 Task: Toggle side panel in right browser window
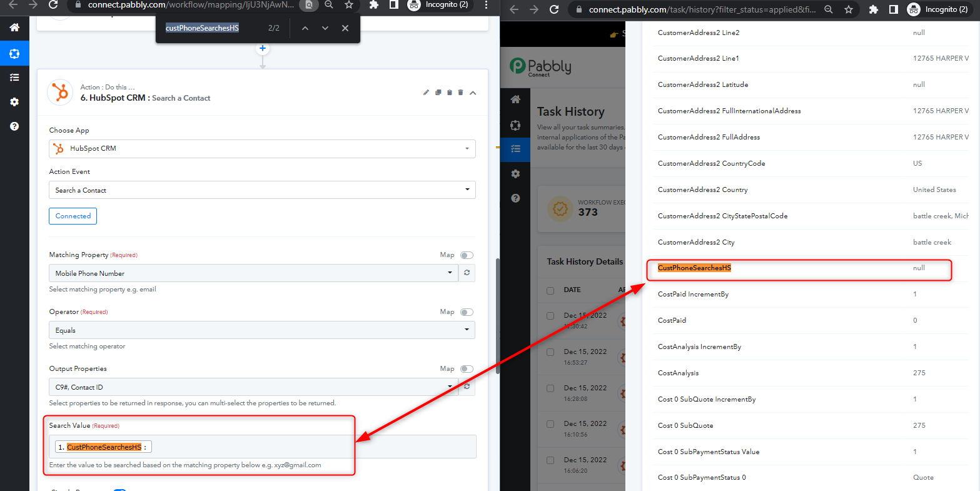894,9
